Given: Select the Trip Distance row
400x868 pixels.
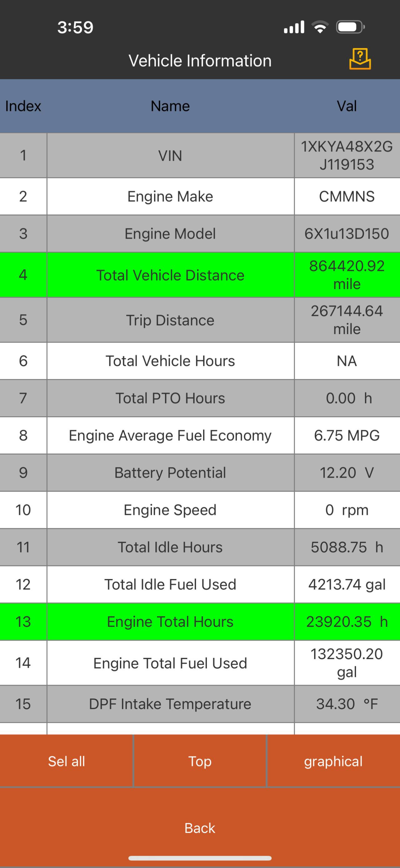Looking at the screenshot, I should pyautogui.click(x=170, y=320).
